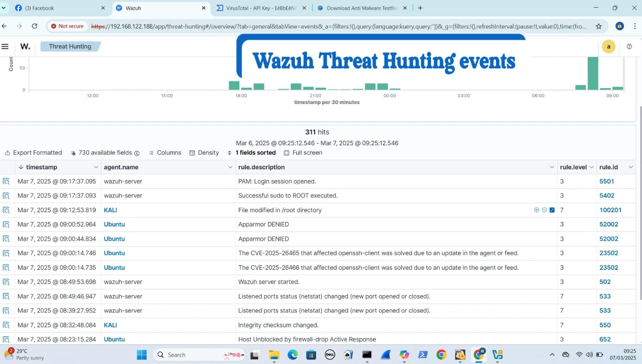Open weather widget on taskbar
This screenshot has height=364, width=642.
pos(24,355)
